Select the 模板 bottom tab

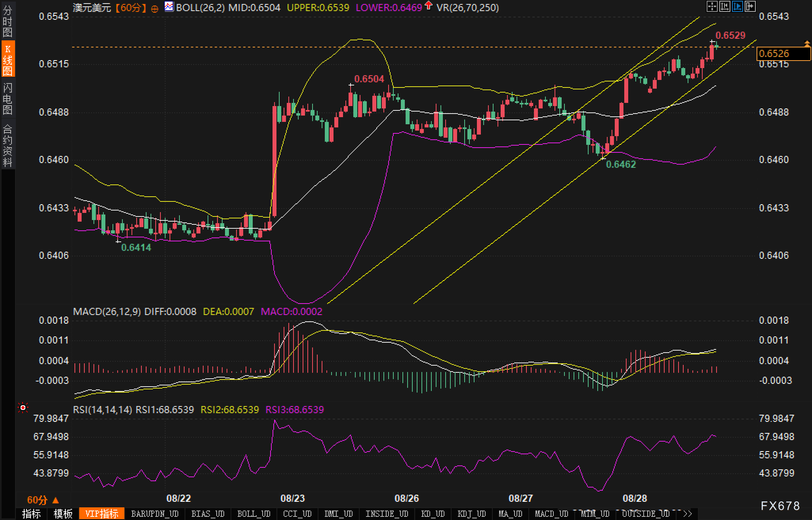(63, 514)
